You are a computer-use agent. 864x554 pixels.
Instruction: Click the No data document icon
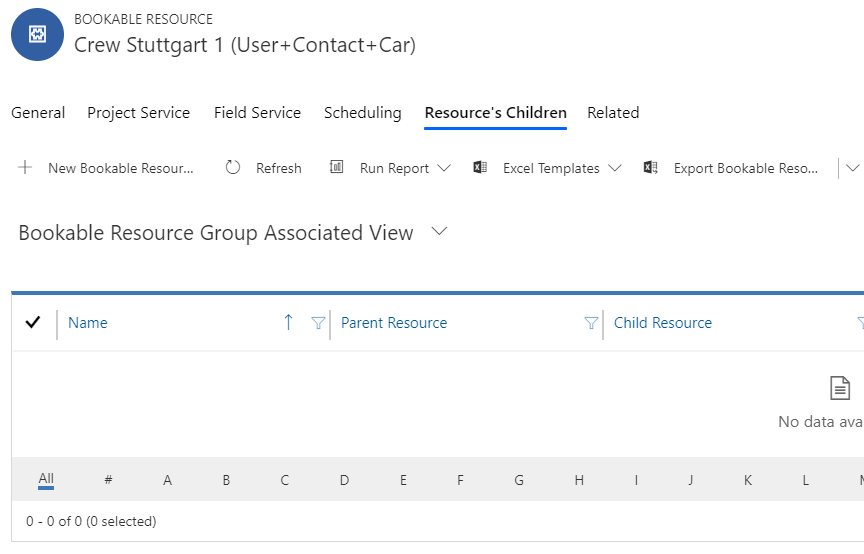point(840,388)
